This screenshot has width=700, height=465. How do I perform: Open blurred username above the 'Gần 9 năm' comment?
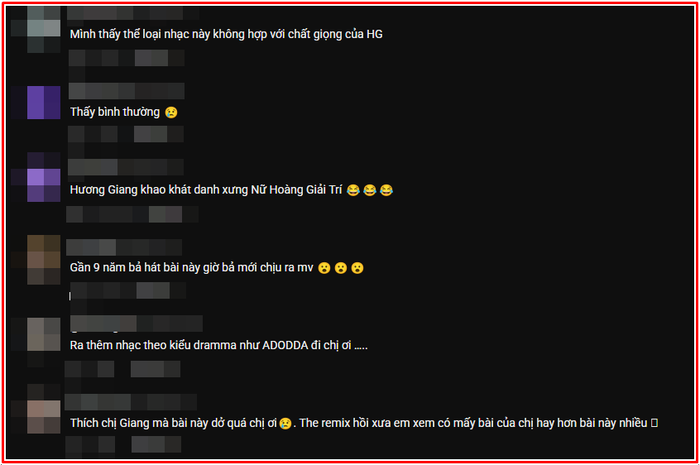(124, 247)
